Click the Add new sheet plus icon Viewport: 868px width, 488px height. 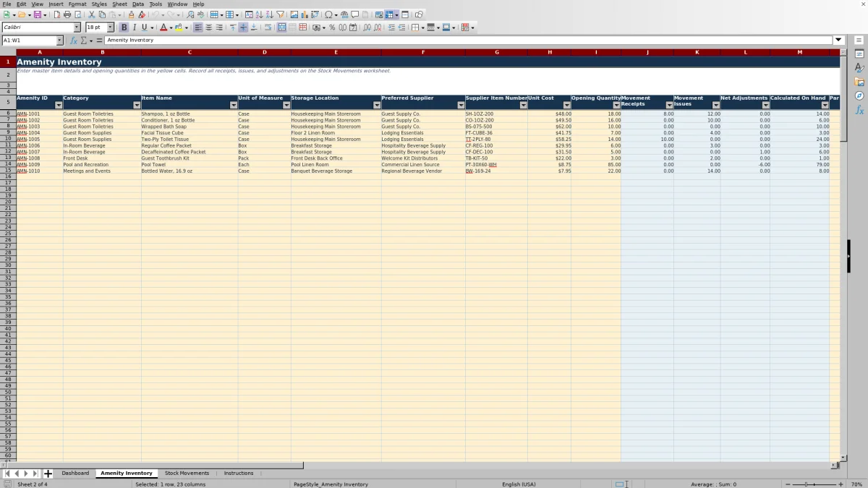48,474
